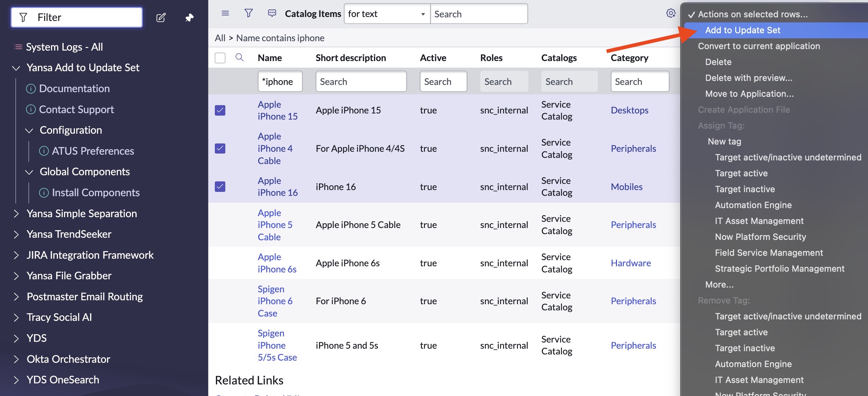
Task: Click the gear personalize list icon
Action: coord(671,13)
